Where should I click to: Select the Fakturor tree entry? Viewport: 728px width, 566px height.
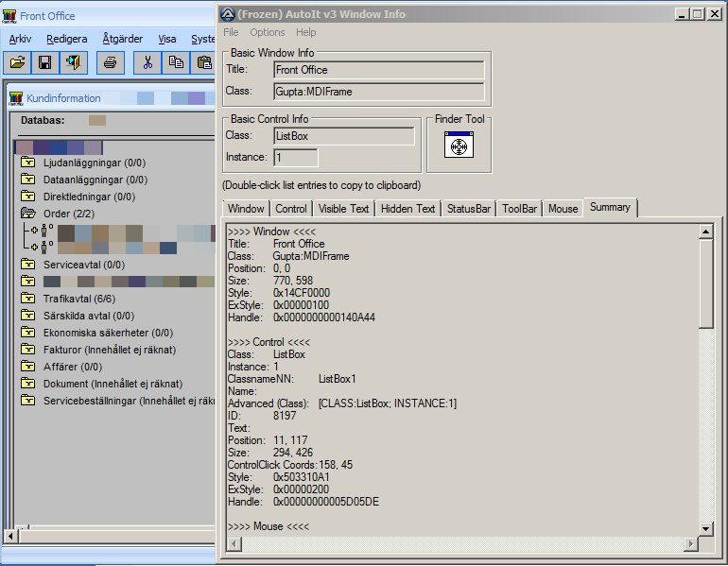pos(109,350)
